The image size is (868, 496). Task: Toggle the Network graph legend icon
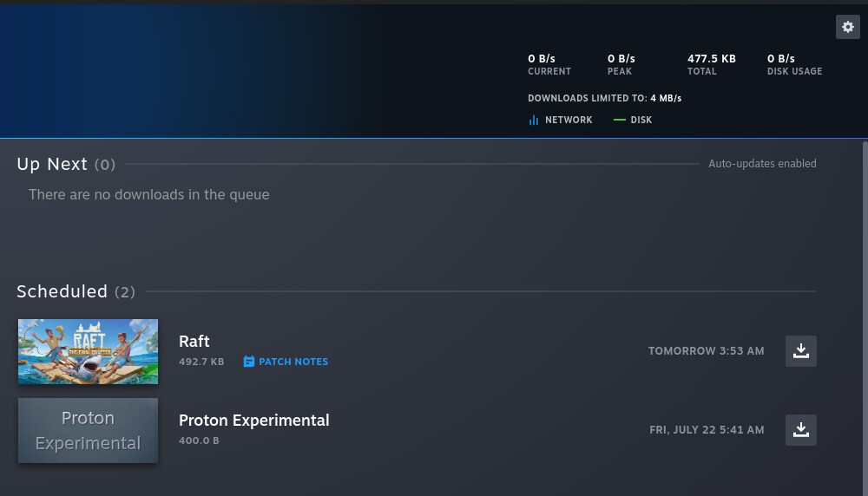[534, 120]
